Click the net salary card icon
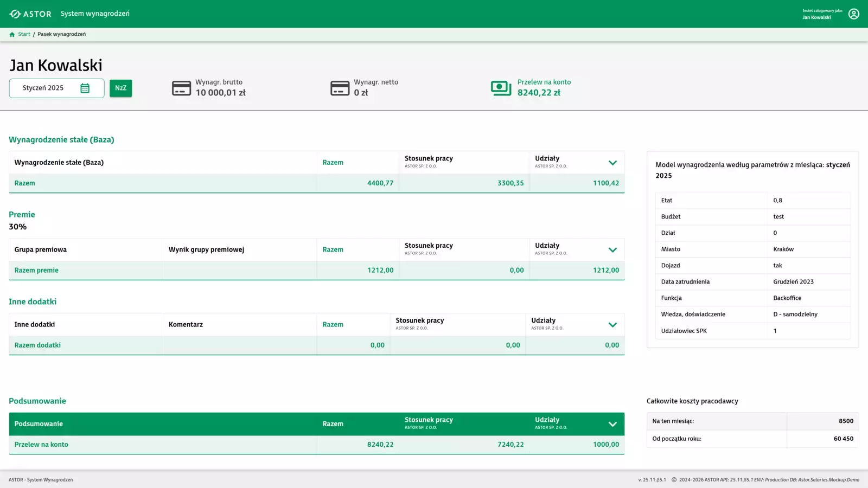The image size is (868, 488). tap(340, 88)
